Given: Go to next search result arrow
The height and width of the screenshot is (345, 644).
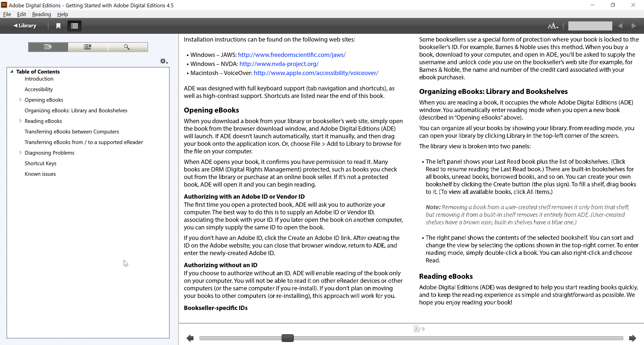Looking at the screenshot, I should [x=634, y=26].
